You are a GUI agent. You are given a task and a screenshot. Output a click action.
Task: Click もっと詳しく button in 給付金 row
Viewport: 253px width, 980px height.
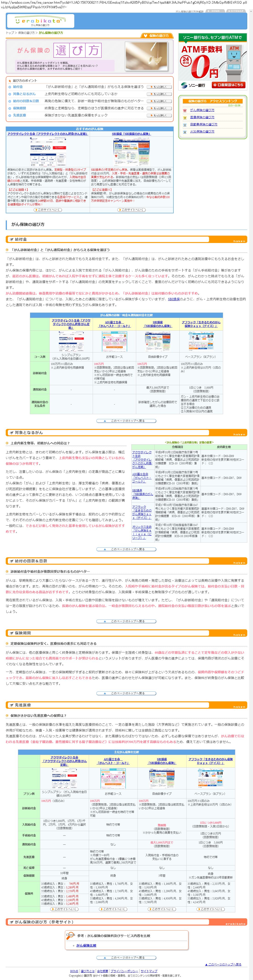tap(159, 87)
